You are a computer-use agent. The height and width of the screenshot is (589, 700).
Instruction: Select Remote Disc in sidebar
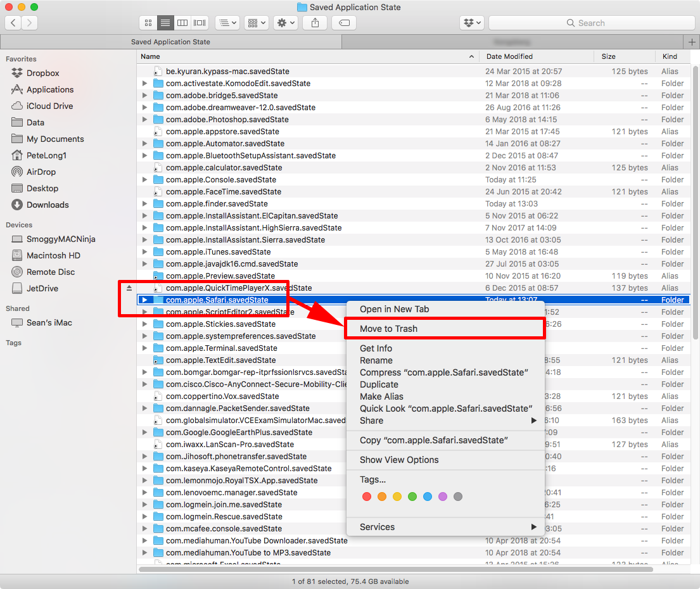pyautogui.click(x=50, y=272)
